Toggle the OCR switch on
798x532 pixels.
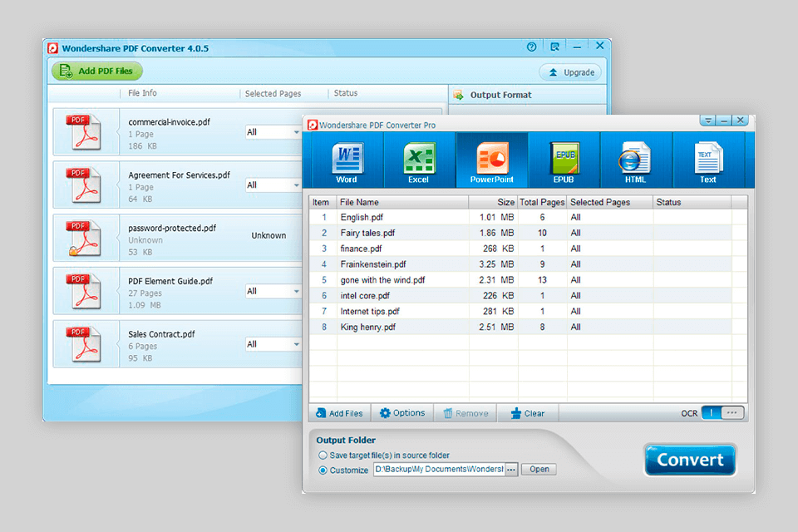click(x=711, y=413)
